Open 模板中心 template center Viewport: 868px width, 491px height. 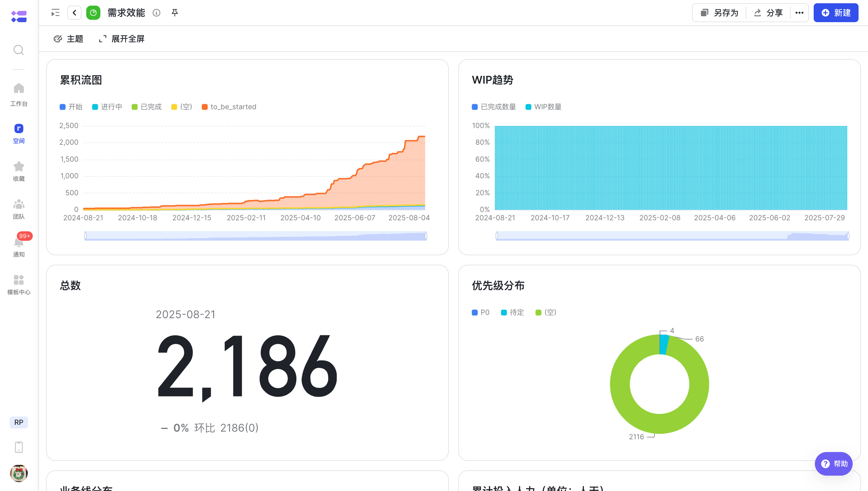click(19, 285)
